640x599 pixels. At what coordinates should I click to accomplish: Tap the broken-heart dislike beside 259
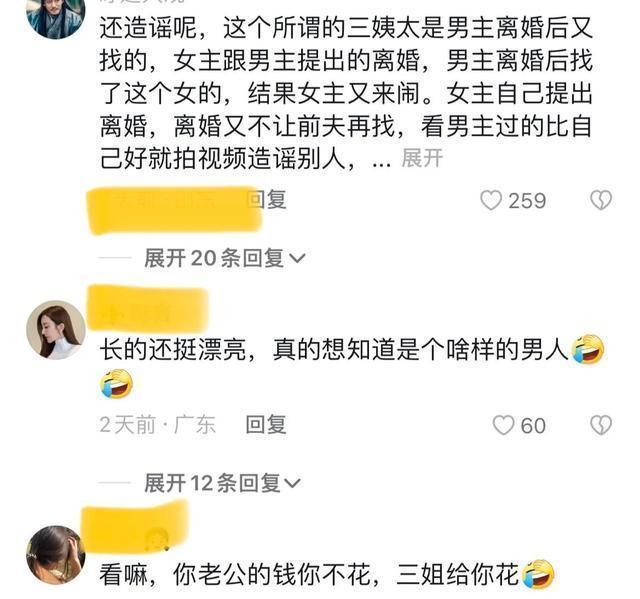click(601, 200)
